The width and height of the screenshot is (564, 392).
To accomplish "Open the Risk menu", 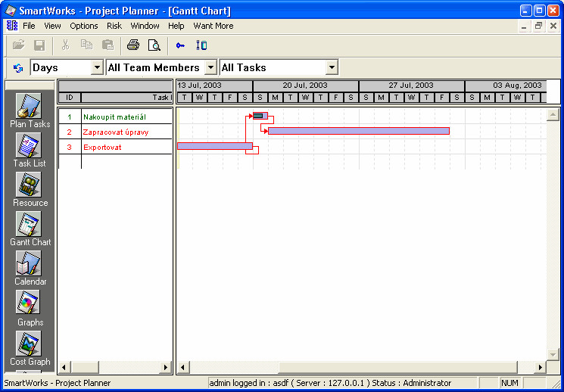I will [114, 26].
